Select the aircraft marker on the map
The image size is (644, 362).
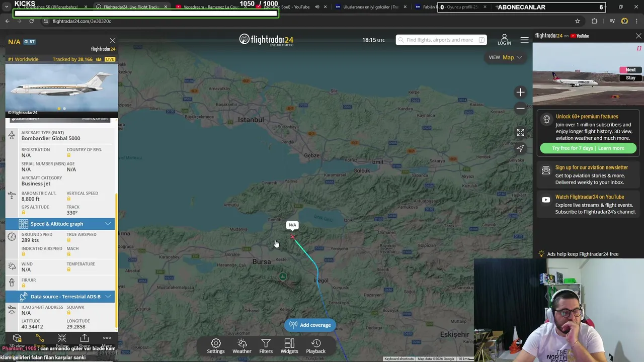pyautogui.click(x=292, y=236)
